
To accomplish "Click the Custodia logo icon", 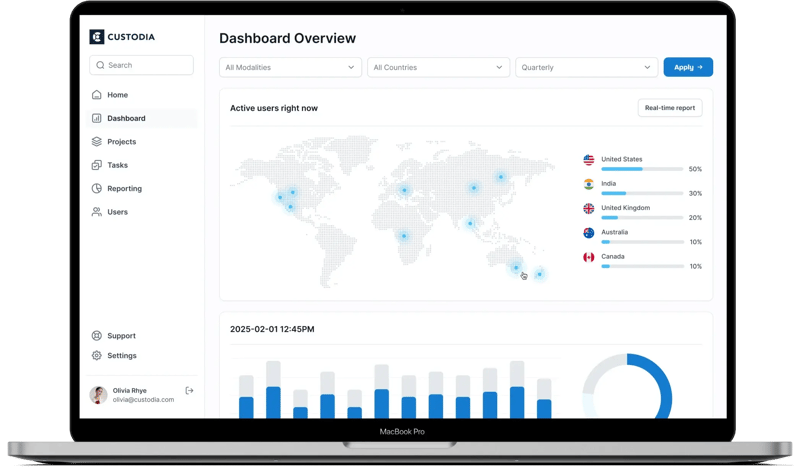I will 97,37.
